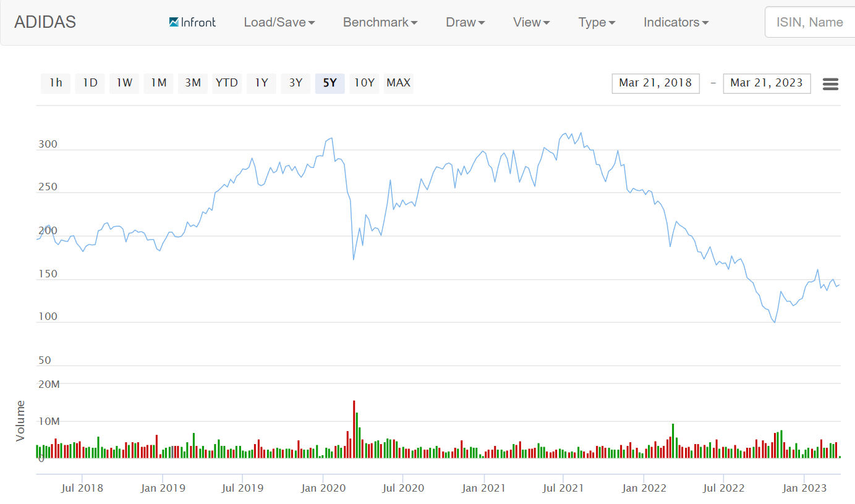Focus the ISIN, Name search box
This screenshot has height=504, width=855.
[x=810, y=22]
